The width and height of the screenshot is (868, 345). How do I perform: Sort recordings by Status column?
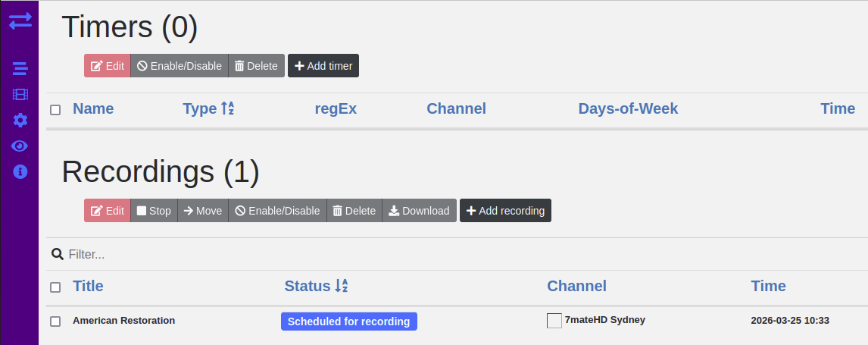point(316,286)
